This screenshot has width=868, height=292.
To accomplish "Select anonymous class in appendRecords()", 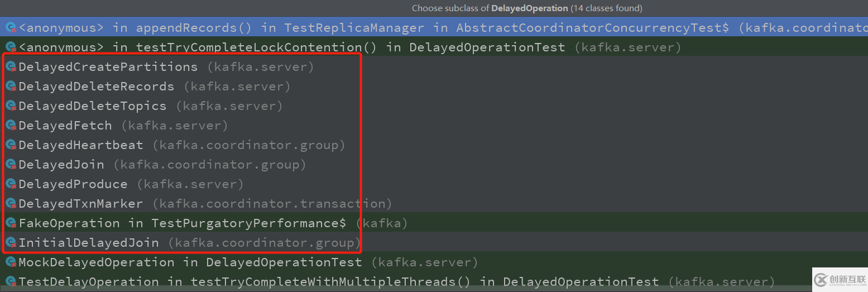I will point(434,27).
